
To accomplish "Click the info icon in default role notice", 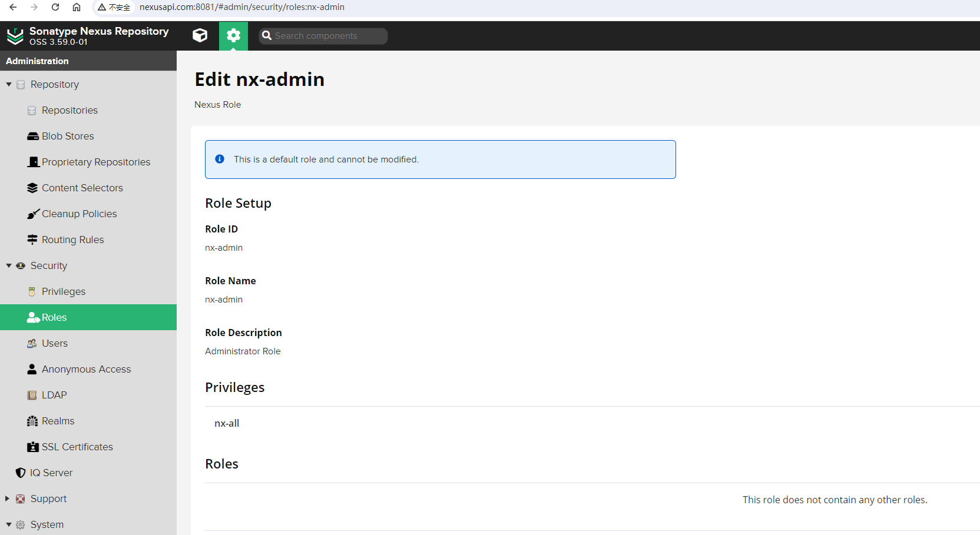I will click(220, 159).
